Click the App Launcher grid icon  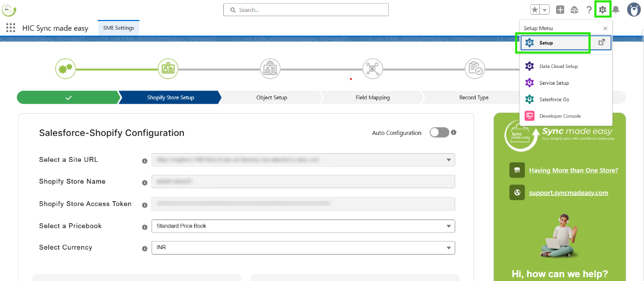click(x=11, y=28)
